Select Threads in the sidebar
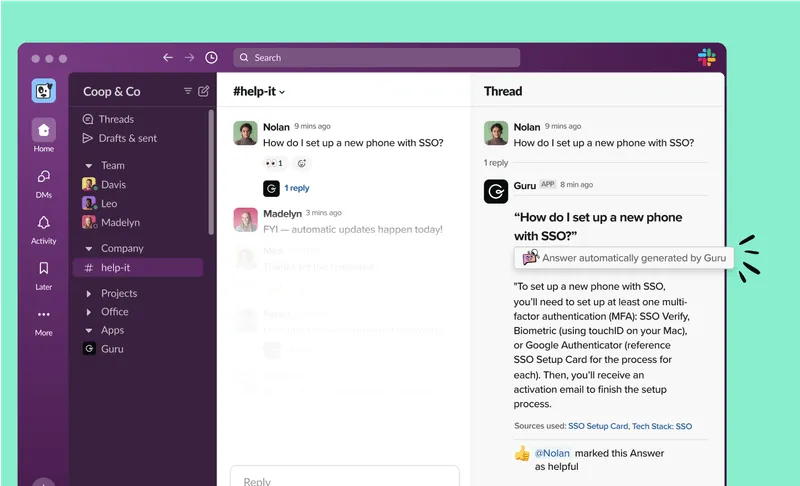Viewport: 800px width, 486px height. 116,120
